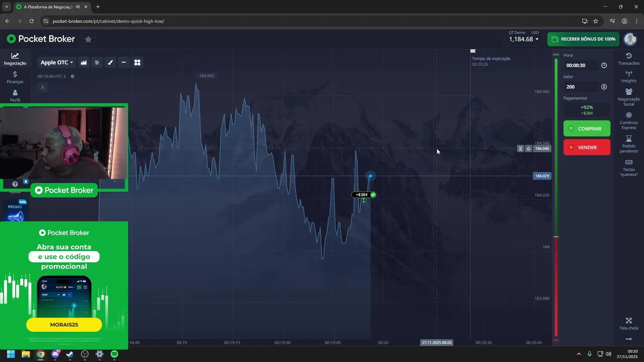This screenshot has width=644, height=362.
Task: Open the time zone gear settings
Action: click(72, 76)
